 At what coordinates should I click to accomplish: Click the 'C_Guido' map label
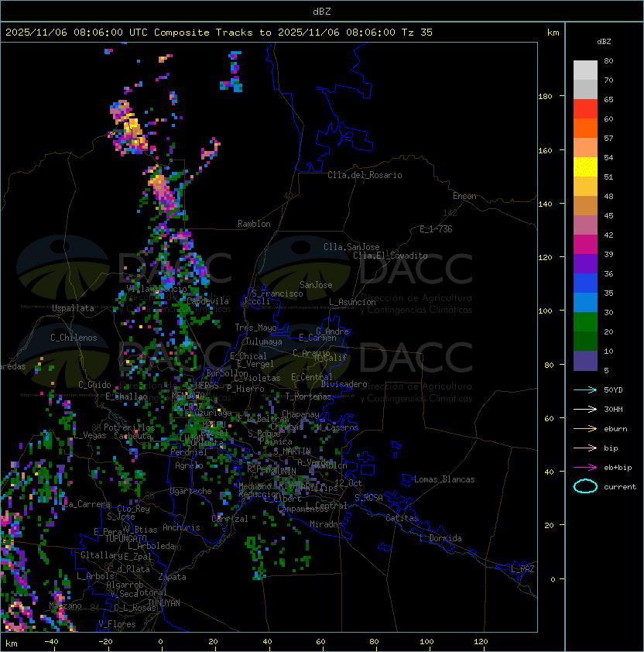click(x=94, y=385)
